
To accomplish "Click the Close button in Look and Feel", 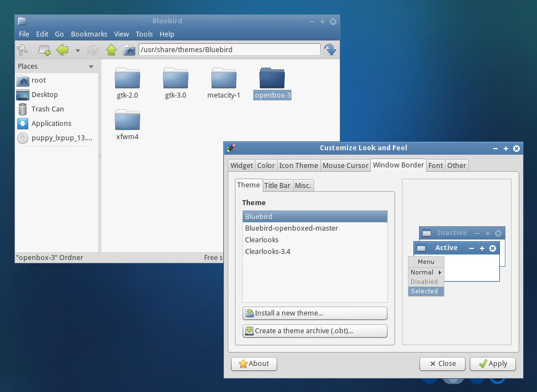I will 442,364.
